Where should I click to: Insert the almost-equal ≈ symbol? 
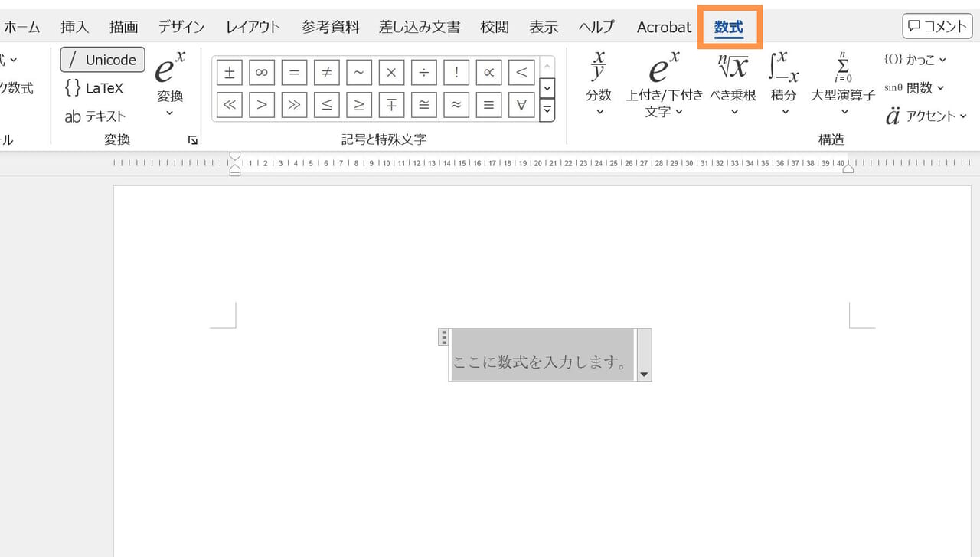point(456,105)
